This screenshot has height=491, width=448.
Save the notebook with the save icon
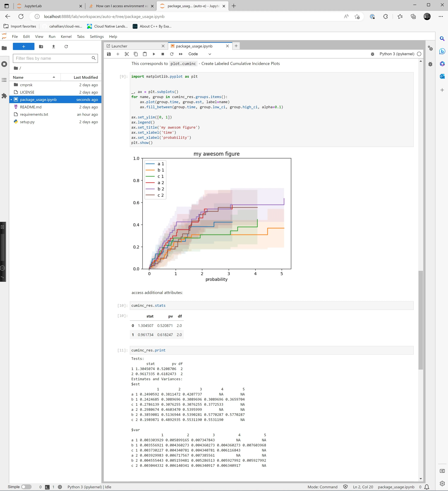[109, 54]
